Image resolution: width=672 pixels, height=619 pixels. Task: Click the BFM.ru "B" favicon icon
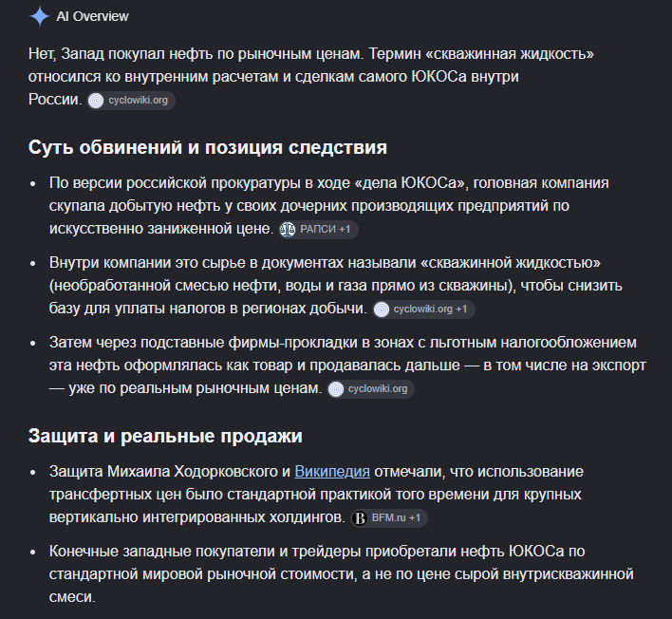click(360, 517)
